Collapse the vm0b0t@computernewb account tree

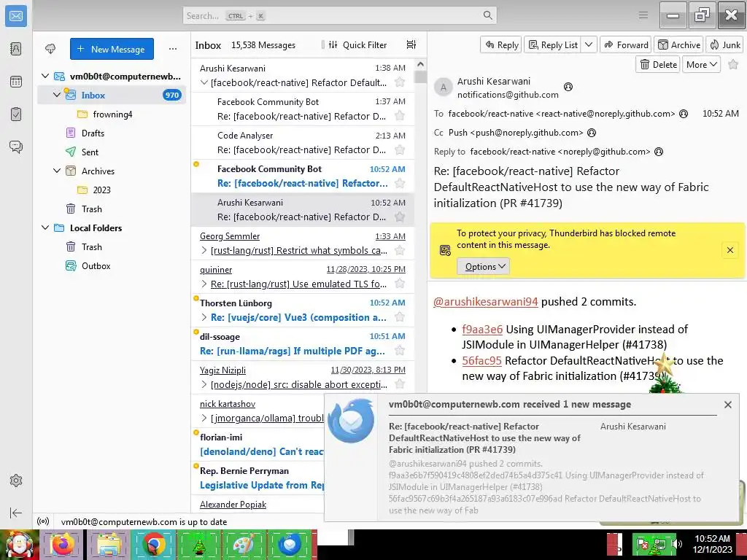pyautogui.click(x=45, y=76)
